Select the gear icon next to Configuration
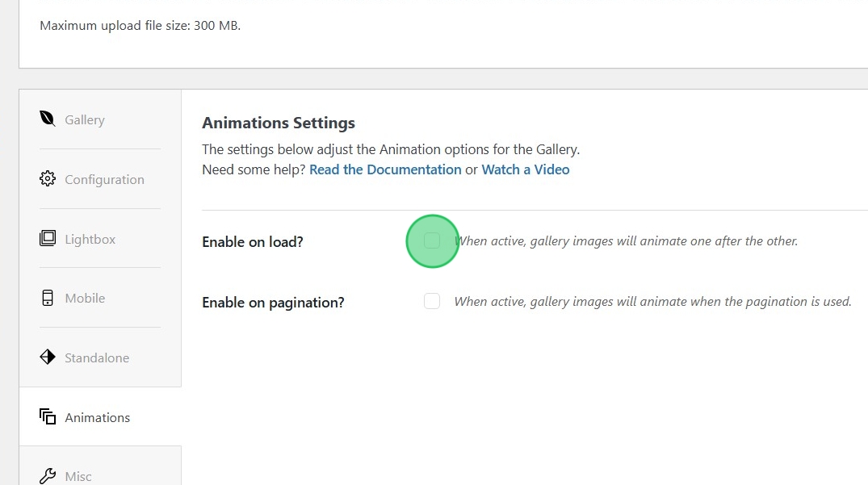Viewport: 868px width, 485px height. coord(47,178)
